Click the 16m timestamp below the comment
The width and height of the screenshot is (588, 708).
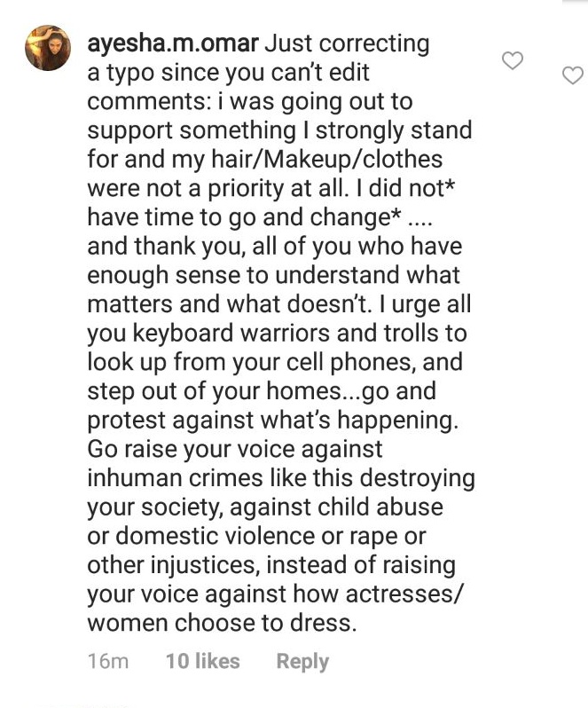108,662
